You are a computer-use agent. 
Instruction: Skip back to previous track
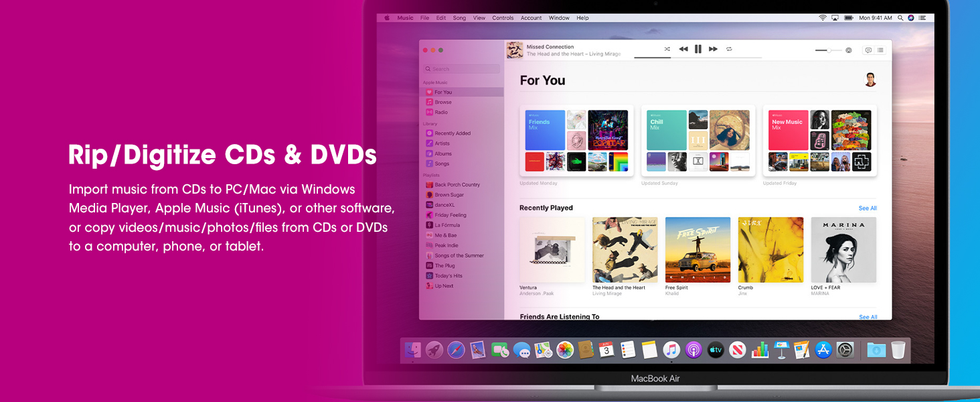pos(683,49)
